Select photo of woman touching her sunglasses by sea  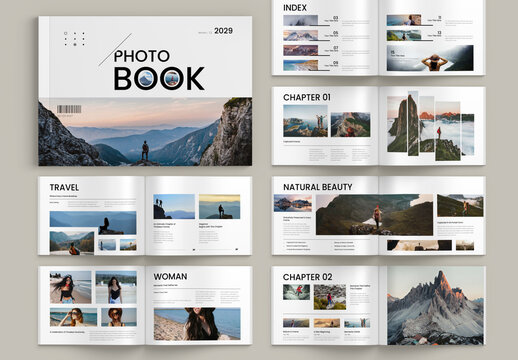pos(73,317)
